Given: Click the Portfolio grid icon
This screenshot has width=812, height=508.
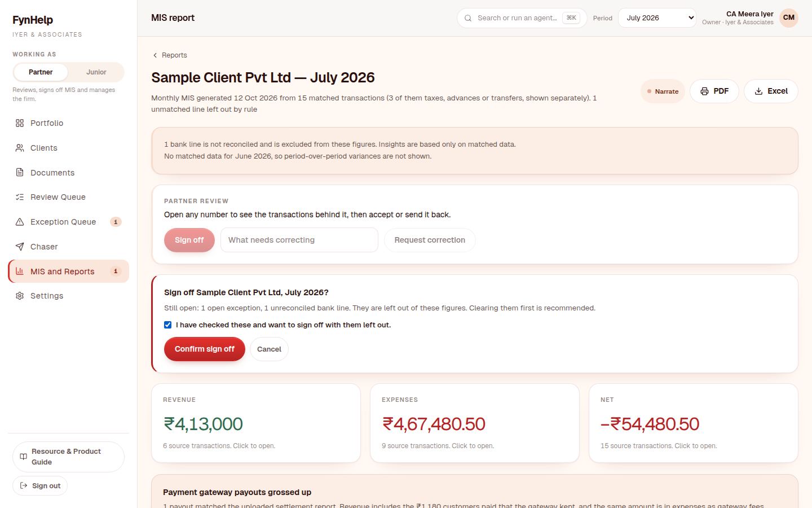Looking at the screenshot, I should tap(20, 123).
